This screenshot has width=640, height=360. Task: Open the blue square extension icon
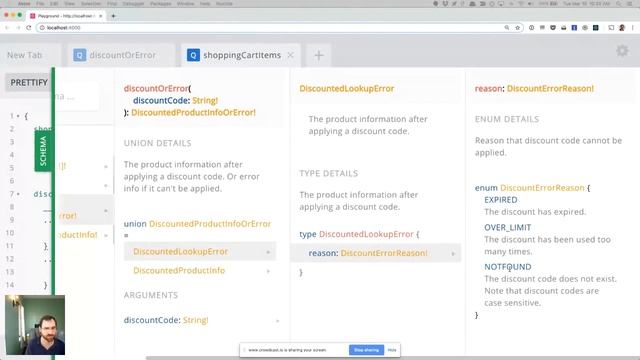click(574, 28)
